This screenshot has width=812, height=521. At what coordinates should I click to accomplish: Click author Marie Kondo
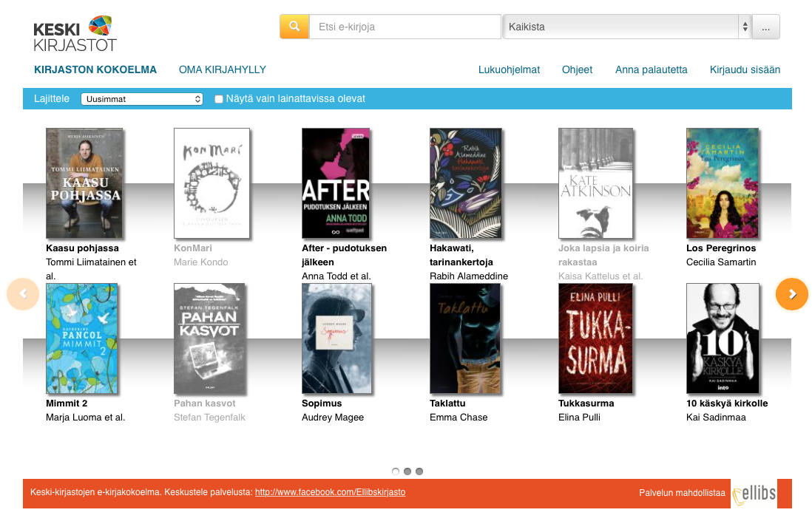click(201, 262)
